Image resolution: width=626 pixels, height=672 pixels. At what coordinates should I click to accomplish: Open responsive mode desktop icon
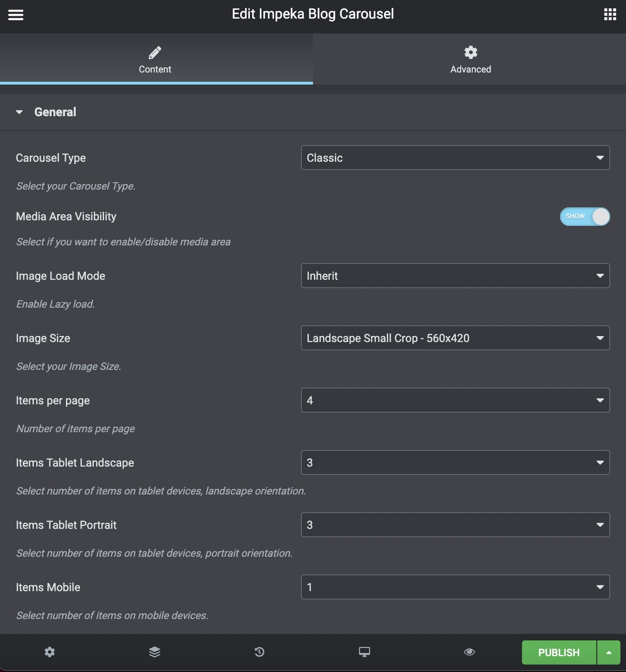tap(365, 652)
